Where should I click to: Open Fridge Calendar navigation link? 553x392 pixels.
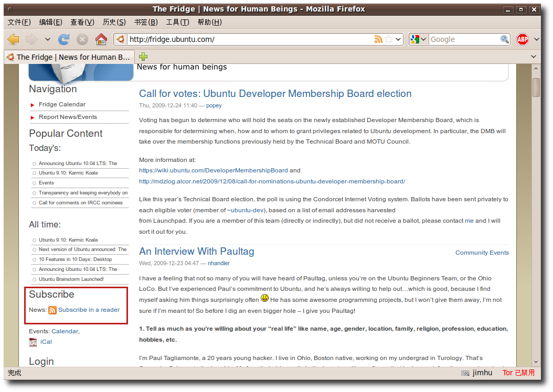[62, 104]
